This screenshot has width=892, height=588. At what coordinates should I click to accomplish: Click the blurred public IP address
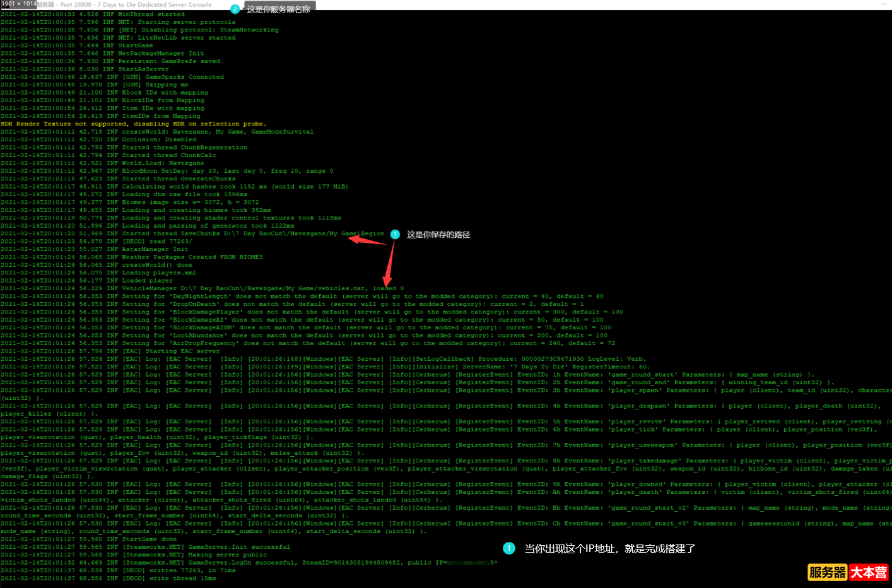(x=468, y=562)
